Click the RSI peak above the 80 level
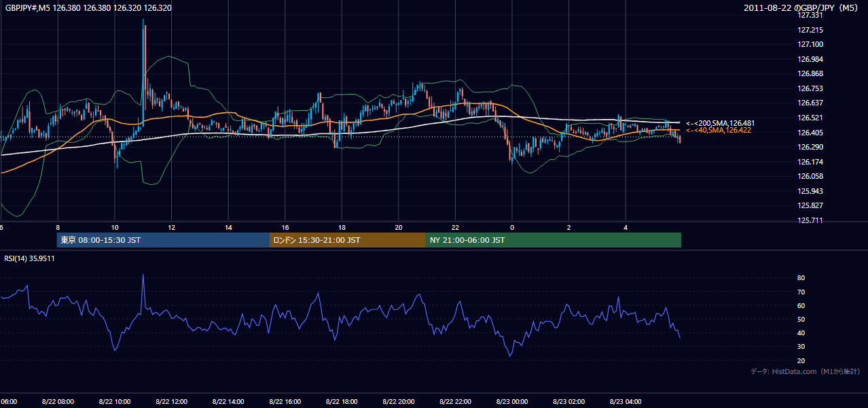Screen dimensions: 868x408 (143, 276)
